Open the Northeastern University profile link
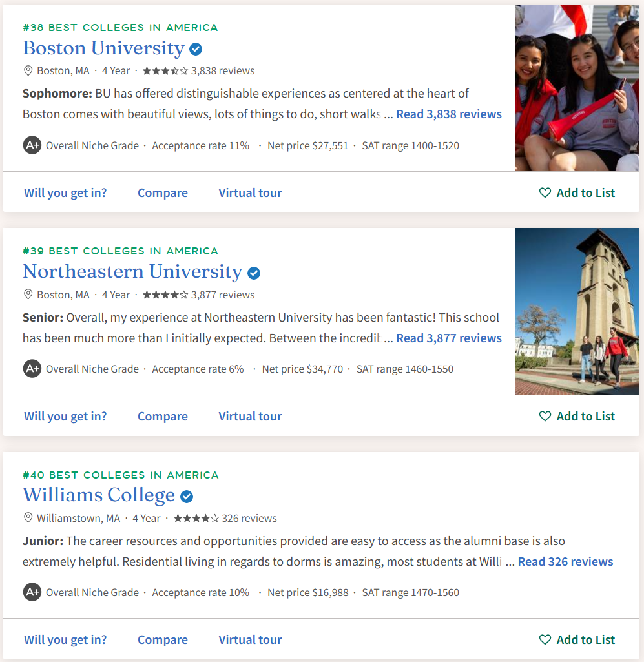Screen dimensions: 644x662 132,271
